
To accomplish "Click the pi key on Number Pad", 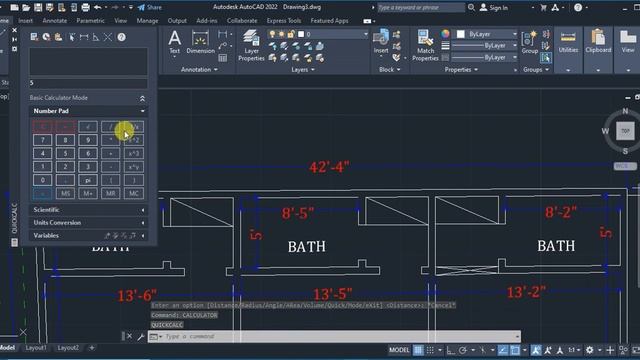I will [x=88, y=180].
